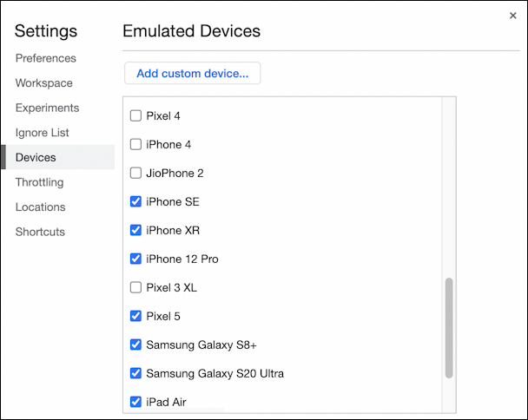This screenshot has height=420, width=528.
Task: Uncheck the Samsung Galaxy S8+ checkbox
Action: pos(135,345)
